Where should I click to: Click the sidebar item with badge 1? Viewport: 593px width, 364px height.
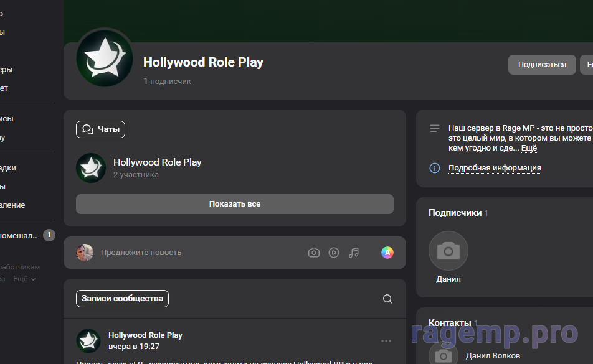(x=27, y=236)
